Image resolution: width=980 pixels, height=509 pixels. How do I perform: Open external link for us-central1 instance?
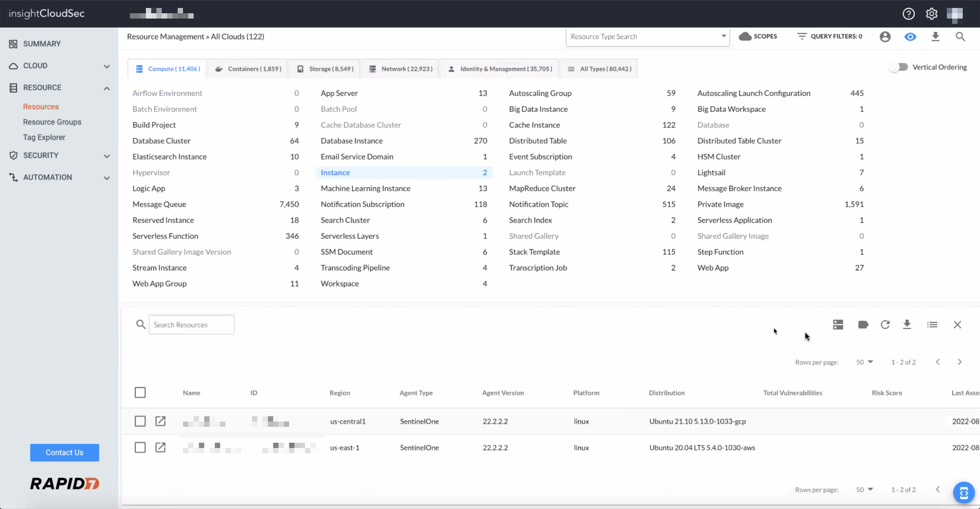point(160,421)
